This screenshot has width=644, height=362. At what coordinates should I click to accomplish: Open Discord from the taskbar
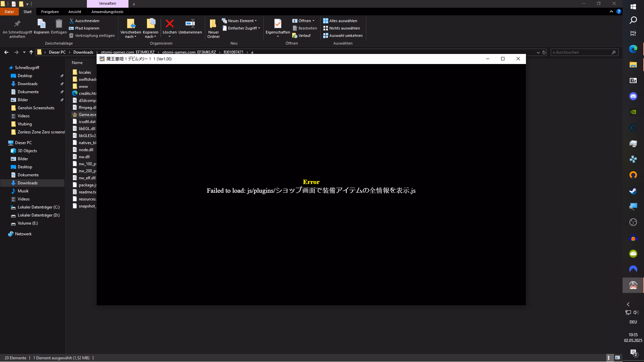click(x=633, y=97)
